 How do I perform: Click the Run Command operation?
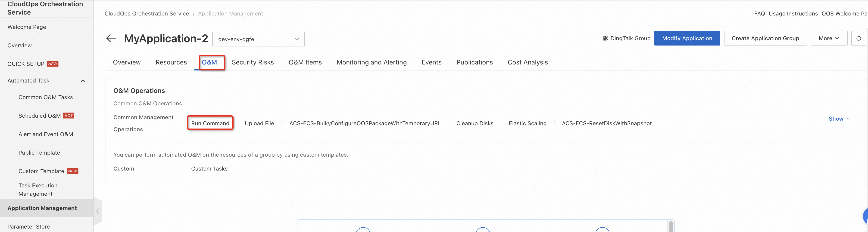tap(210, 123)
